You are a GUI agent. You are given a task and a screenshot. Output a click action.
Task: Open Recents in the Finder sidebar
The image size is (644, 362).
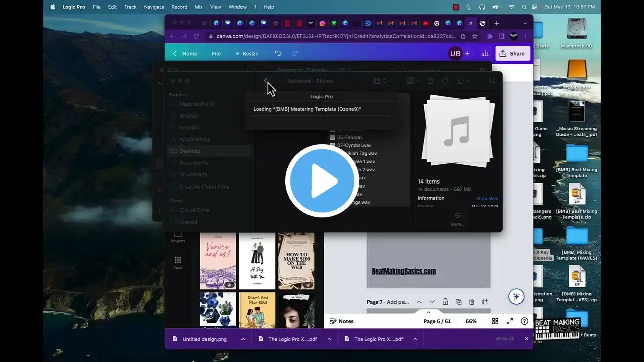point(189,127)
